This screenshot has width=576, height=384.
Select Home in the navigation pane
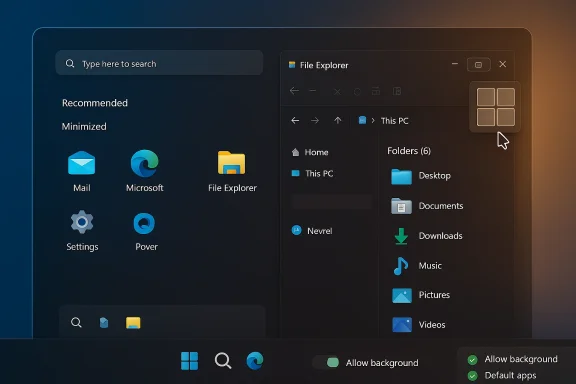310,152
